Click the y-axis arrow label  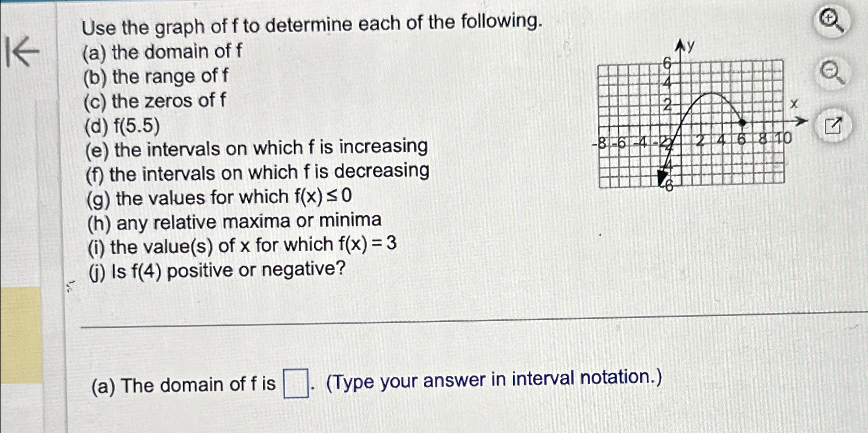pyautogui.click(x=686, y=47)
